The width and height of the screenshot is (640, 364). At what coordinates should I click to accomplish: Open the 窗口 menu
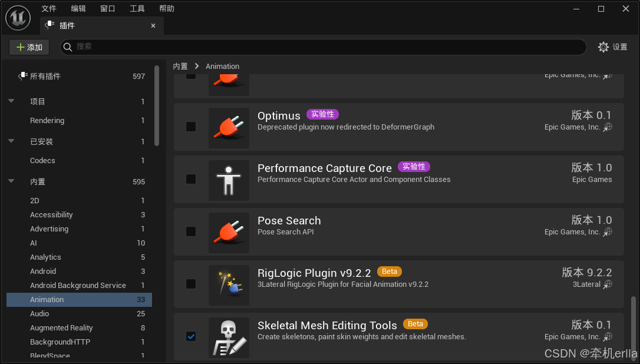(x=108, y=9)
